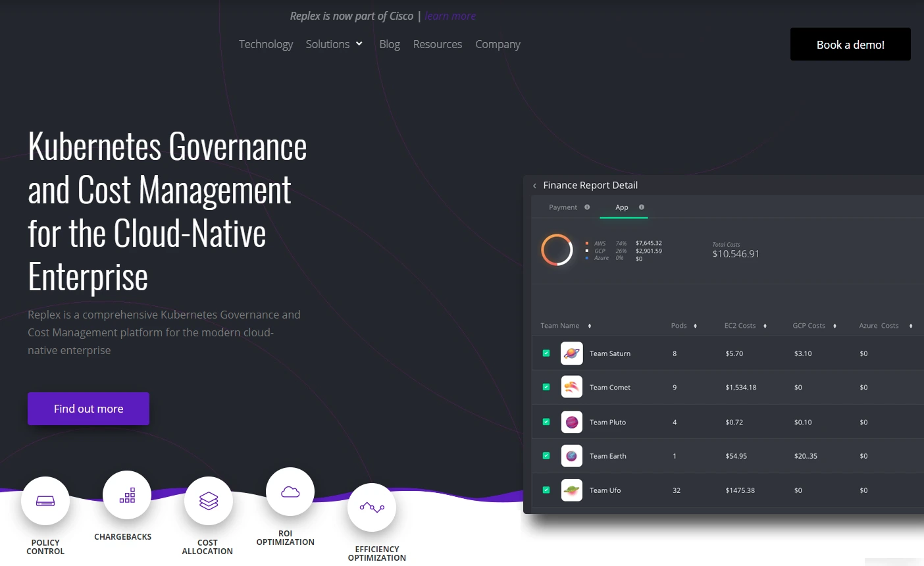The image size is (924, 566).
Task: Click the Total Costs $10.546.91 value
Action: click(x=736, y=254)
